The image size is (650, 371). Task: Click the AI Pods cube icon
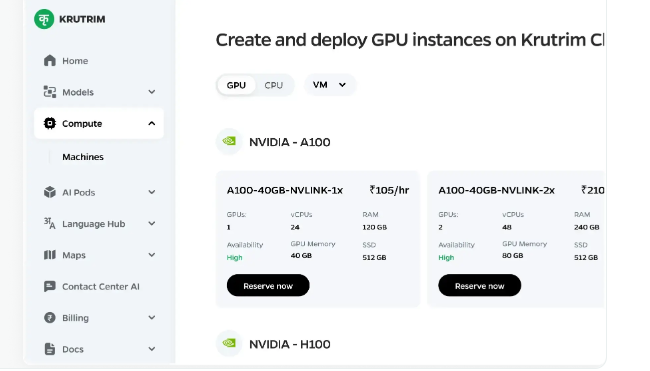[x=50, y=192]
